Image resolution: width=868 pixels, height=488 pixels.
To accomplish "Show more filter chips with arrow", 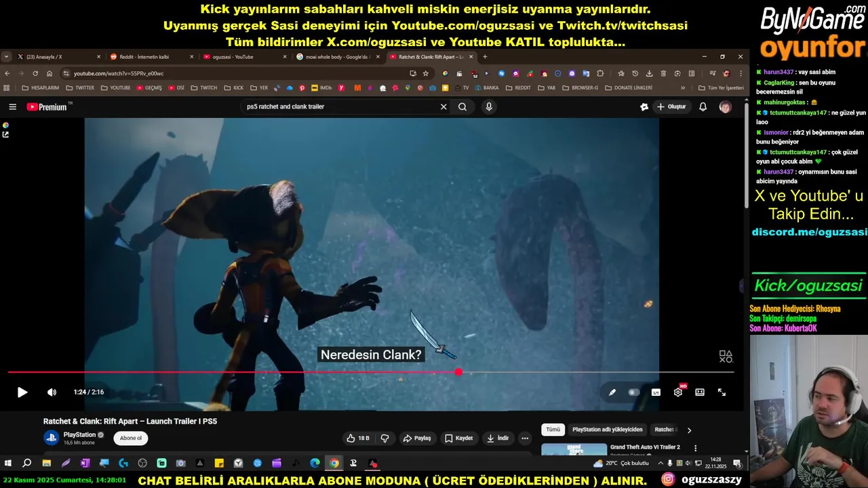I will pyautogui.click(x=689, y=430).
